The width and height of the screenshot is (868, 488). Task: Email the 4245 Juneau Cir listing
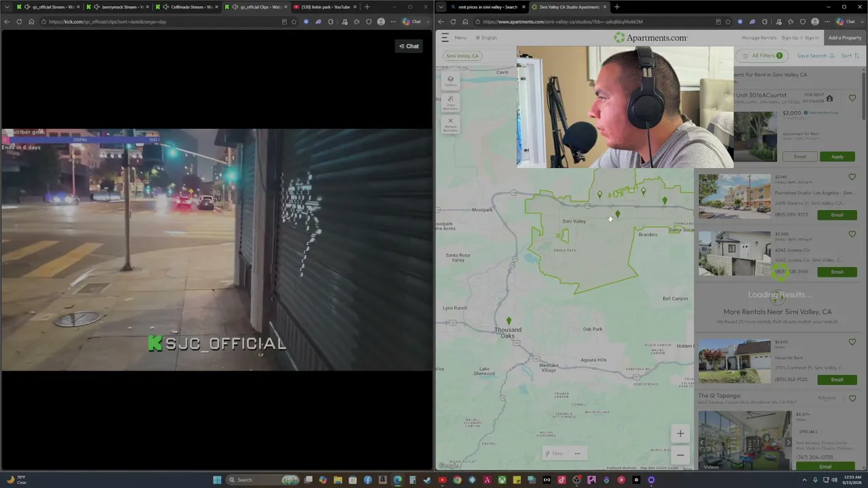coord(837,272)
